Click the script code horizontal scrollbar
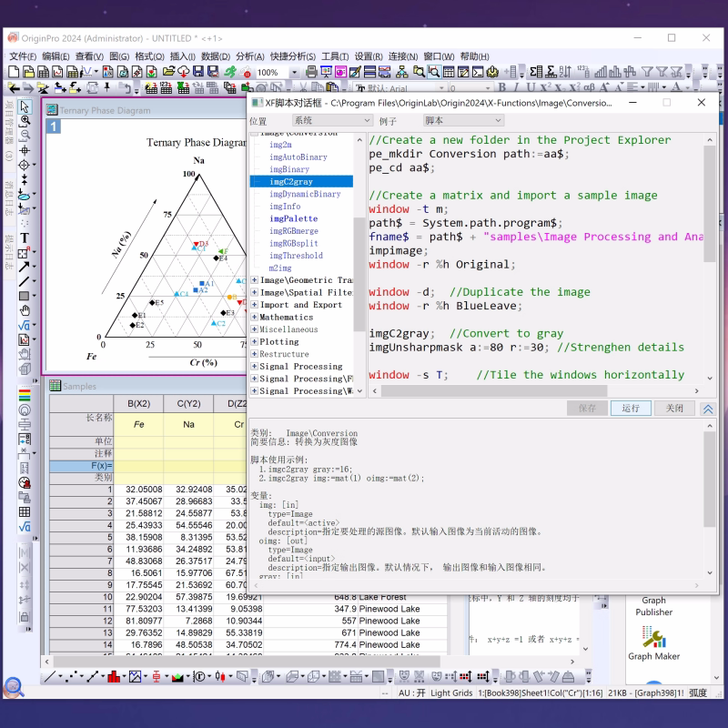Screen dimensions: 728x728 494,391
